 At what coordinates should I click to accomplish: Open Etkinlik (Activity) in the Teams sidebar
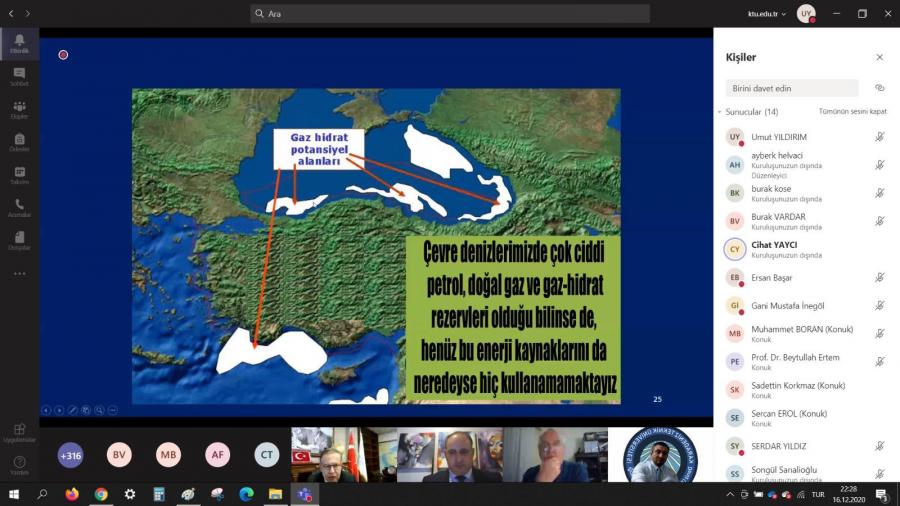point(19,43)
